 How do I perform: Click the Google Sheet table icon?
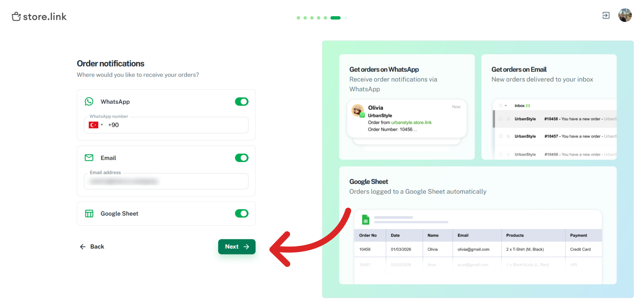click(89, 213)
